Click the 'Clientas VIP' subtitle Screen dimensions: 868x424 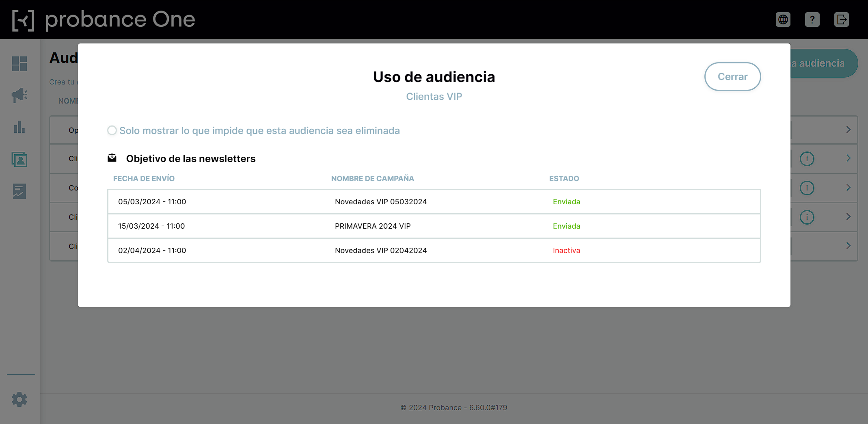point(434,96)
